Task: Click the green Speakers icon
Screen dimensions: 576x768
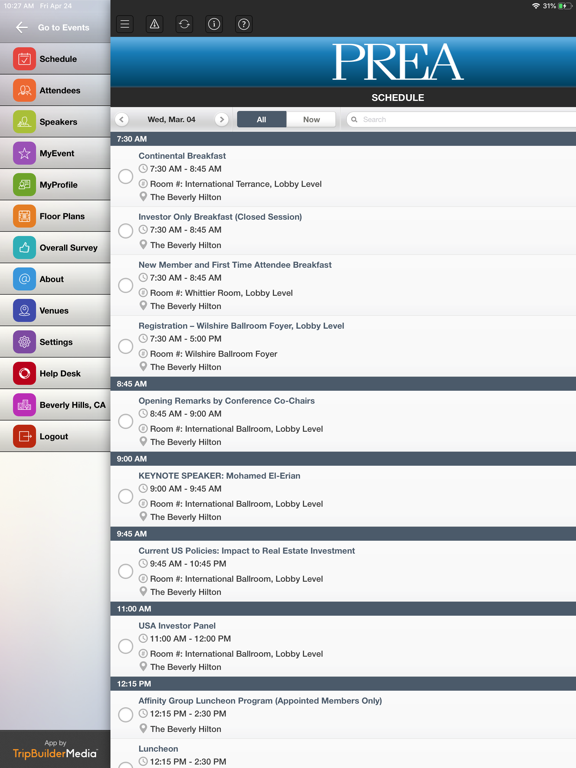Action: (24, 121)
